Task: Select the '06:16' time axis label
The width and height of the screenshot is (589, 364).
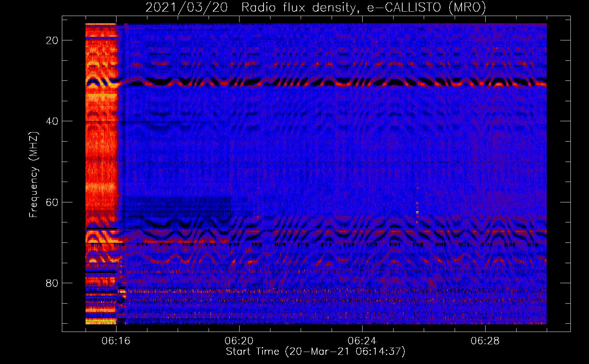Action: click(116, 341)
